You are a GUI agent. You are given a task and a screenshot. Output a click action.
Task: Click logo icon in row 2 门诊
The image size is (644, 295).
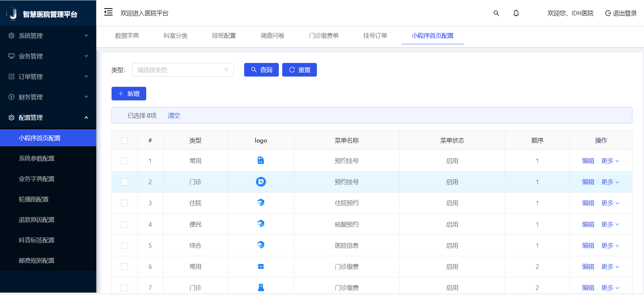click(261, 182)
